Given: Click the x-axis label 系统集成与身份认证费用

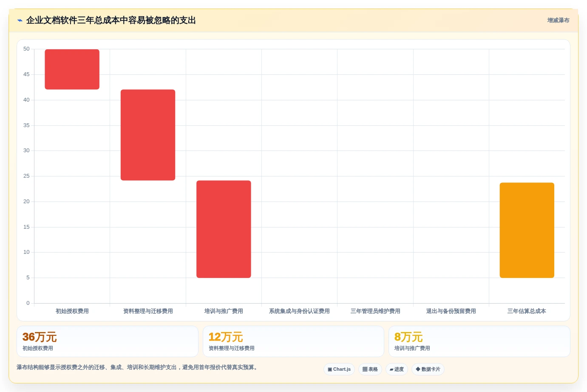Looking at the screenshot, I should (x=299, y=311).
